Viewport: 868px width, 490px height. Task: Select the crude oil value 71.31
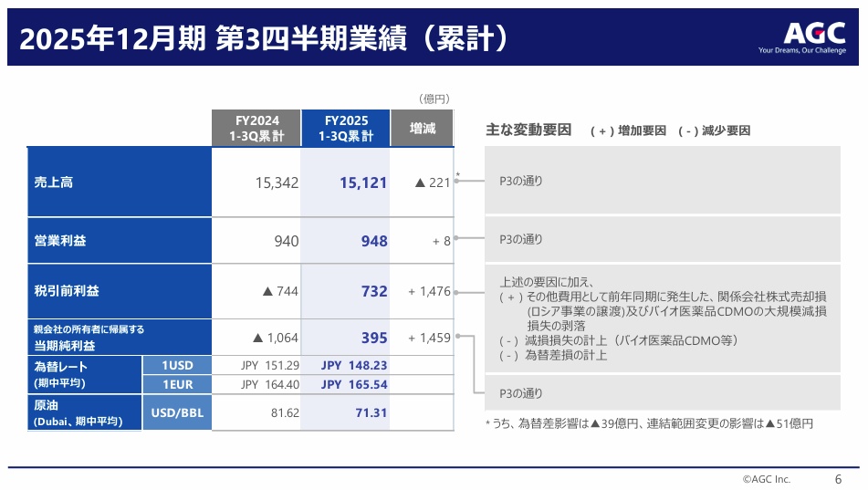[371, 413]
